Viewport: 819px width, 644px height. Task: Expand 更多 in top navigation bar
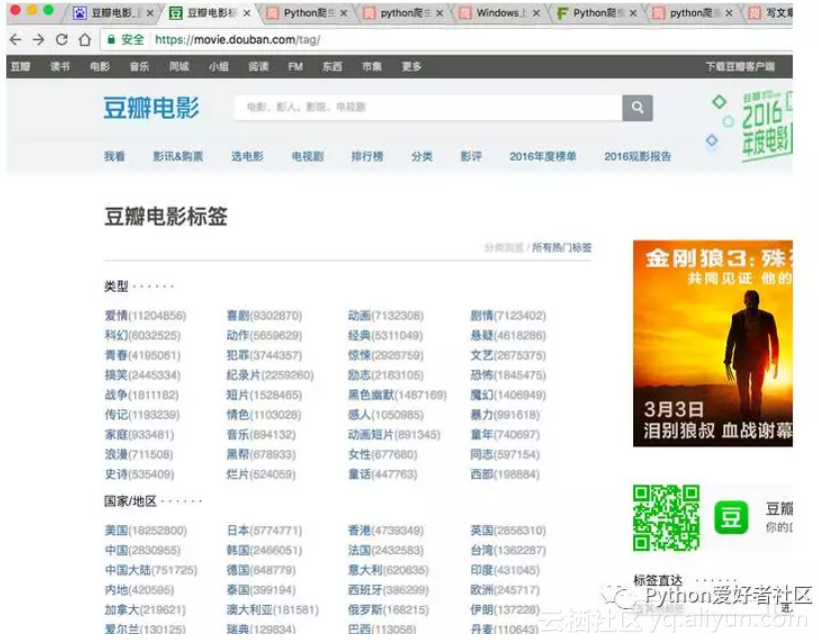pyautogui.click(x=411, y=66)
